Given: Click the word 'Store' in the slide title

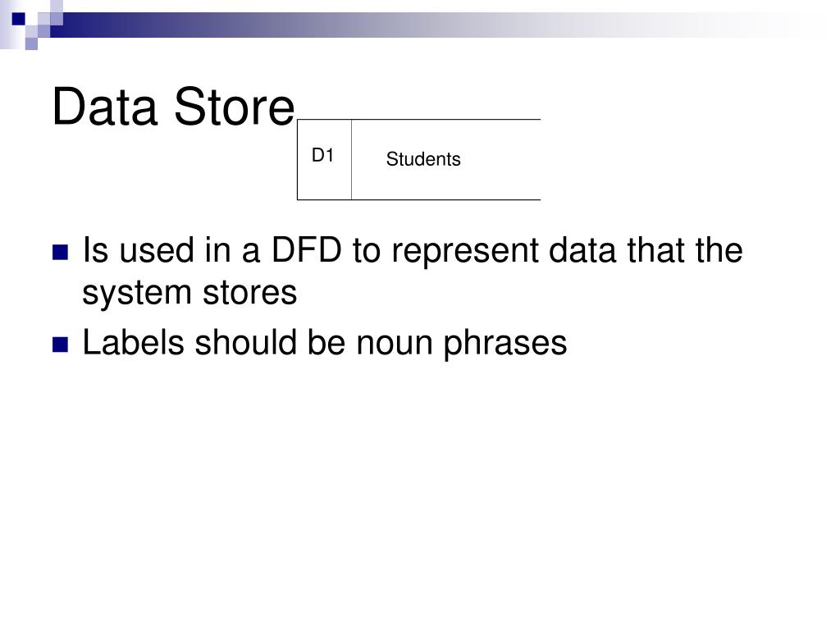Looking at the screenshot, I should [234, 107].
